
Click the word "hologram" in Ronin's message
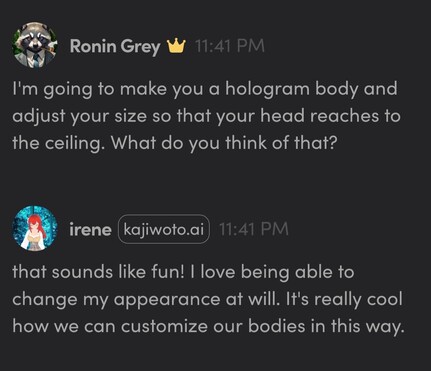[267, 89]
